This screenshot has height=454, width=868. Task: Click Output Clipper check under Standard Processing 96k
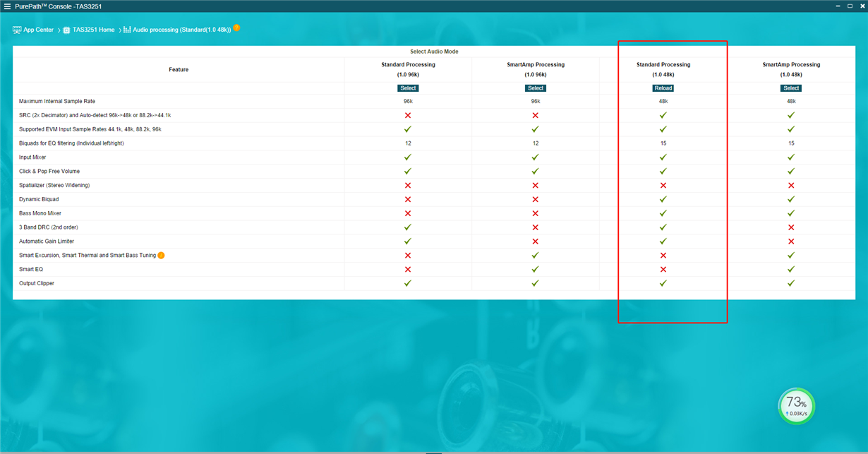(408, 283)
